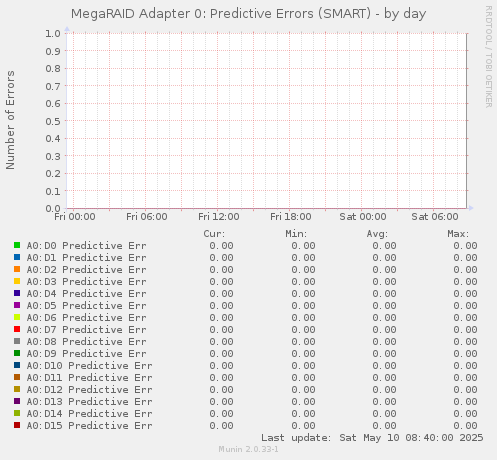
Task: Click the brown A0:D11 legend color swatch
Action: tap(17, 377)
